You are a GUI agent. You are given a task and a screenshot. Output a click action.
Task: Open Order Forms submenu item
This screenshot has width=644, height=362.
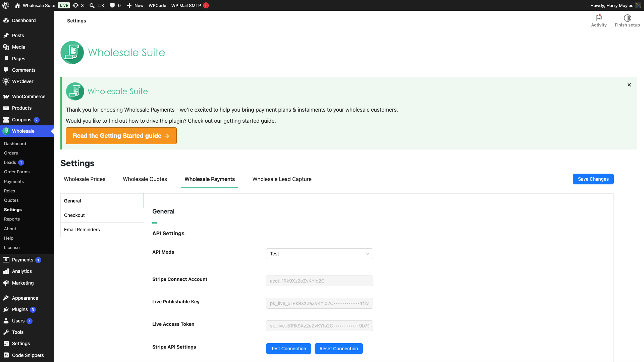click(x=17, y=172)
